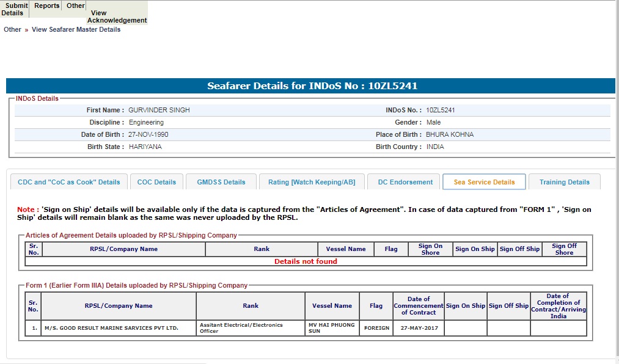Click the 27-MAY-2017 contract commencement date cell
Image resolution: width=619 pixels, height=364 pixels.
(418, 328)
